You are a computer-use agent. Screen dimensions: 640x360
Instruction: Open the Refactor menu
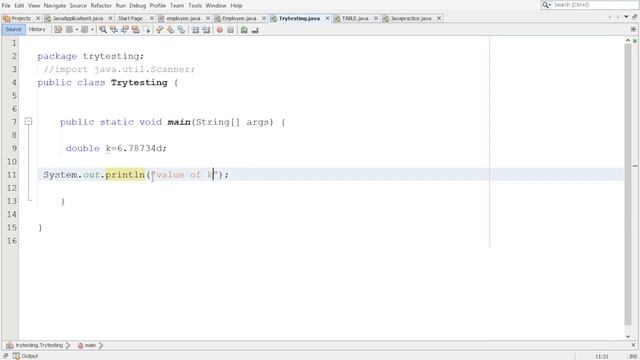(101, 6)
